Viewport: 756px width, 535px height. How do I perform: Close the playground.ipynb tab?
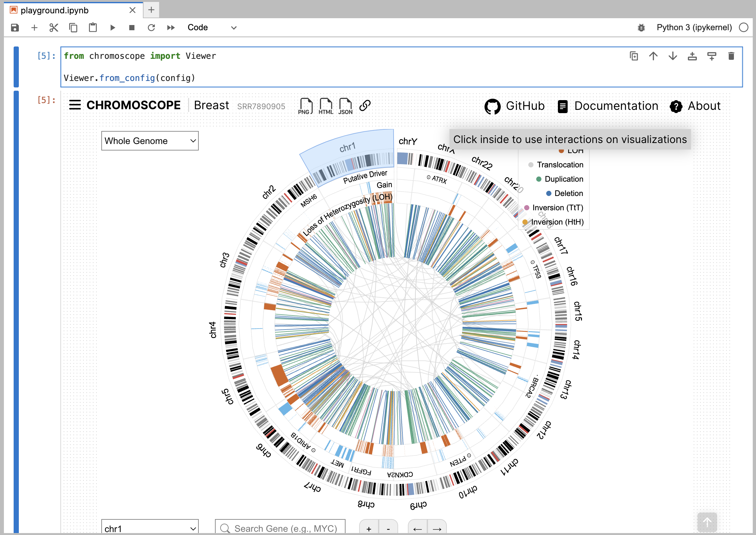pyautogui.click(x=132, y=10)
